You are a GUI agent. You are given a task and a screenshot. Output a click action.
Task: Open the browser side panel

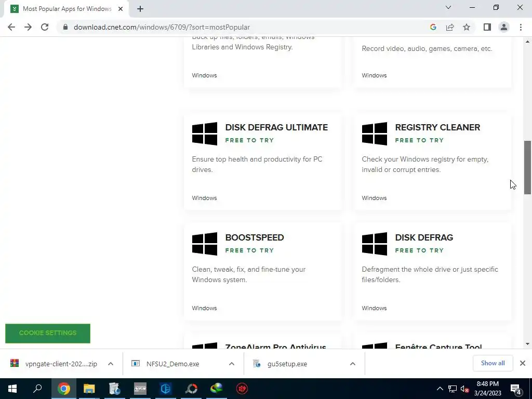tap(487, 27)
